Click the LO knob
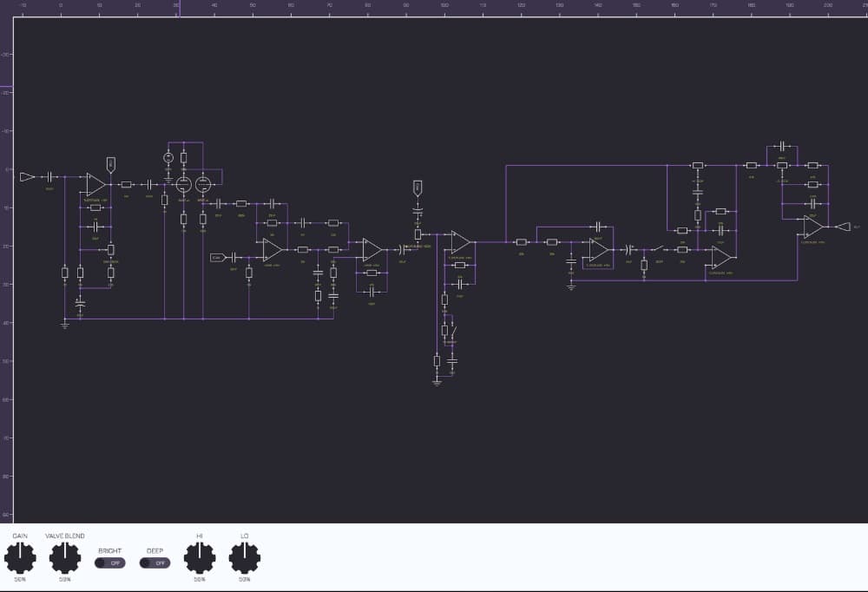This screenshot has width=868, height=592. coord(245,557)
